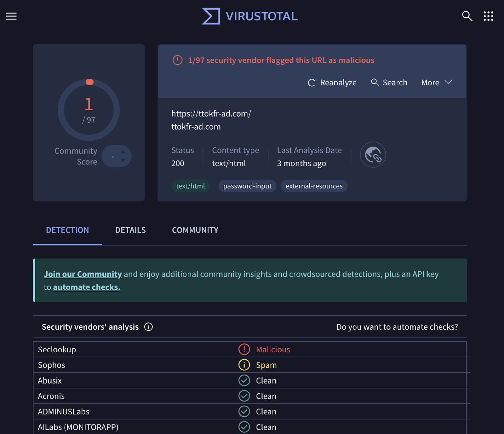Viewport: 504px width, 434px height.
Task: Click the Community Score label
Action: point(76,156)
